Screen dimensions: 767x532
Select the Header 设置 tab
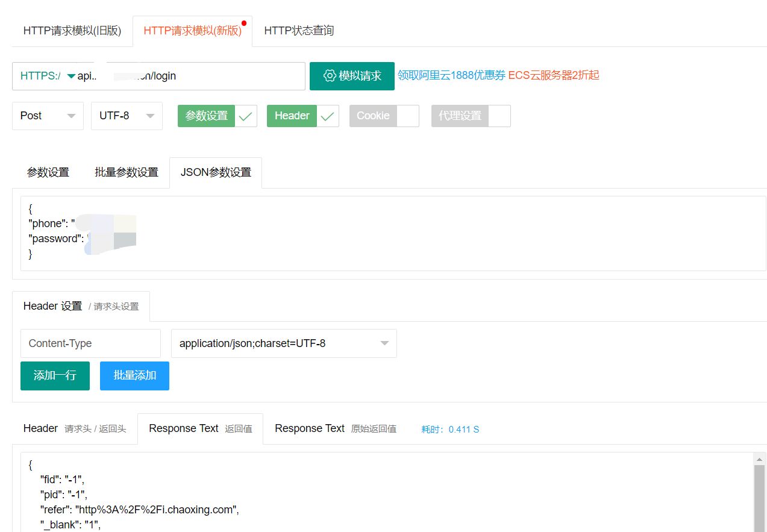[81, 306]
